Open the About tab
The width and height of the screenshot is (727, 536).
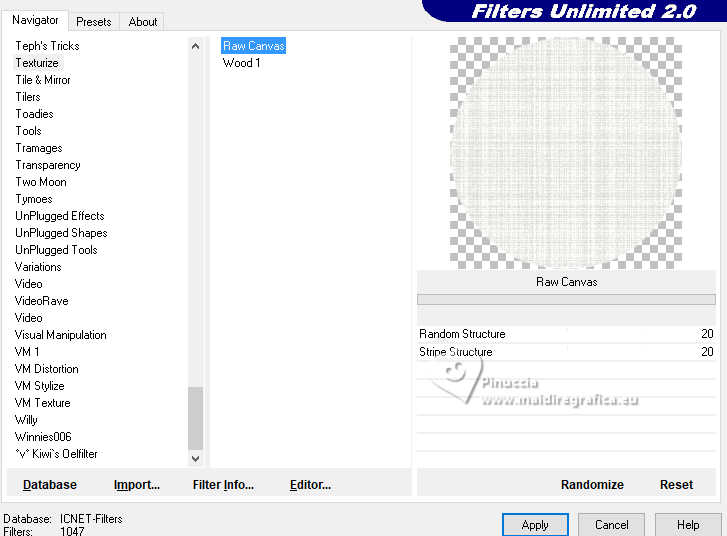point(142,22)
